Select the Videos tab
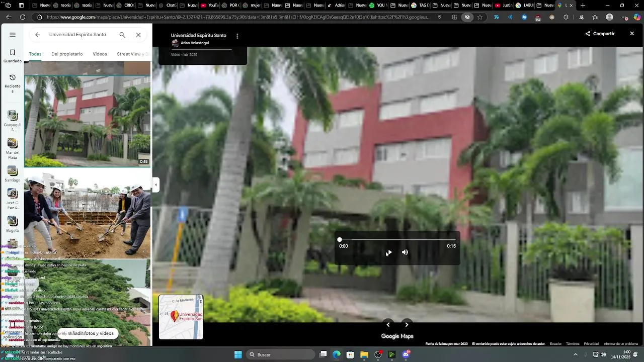 pyautogui.click(x=100, y=54)
